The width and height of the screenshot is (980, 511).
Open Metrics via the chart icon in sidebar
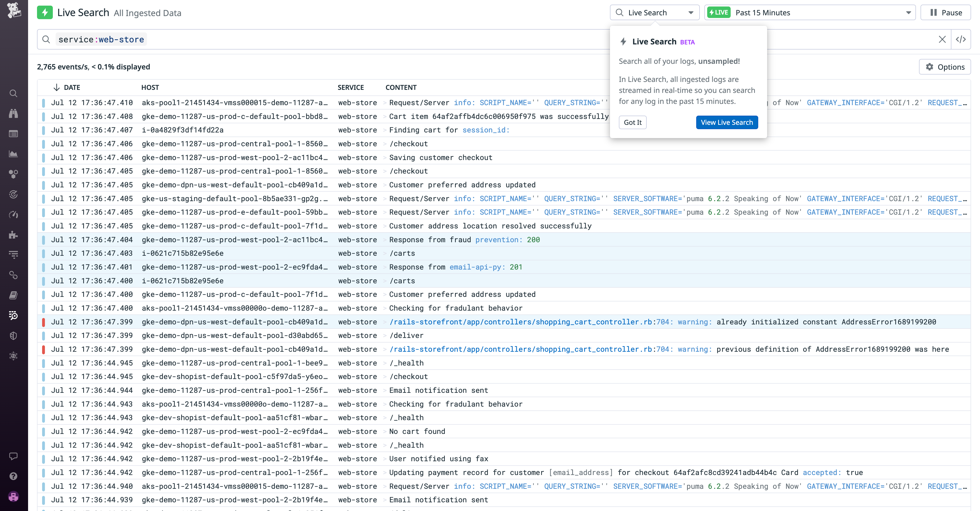pos(14,154)
